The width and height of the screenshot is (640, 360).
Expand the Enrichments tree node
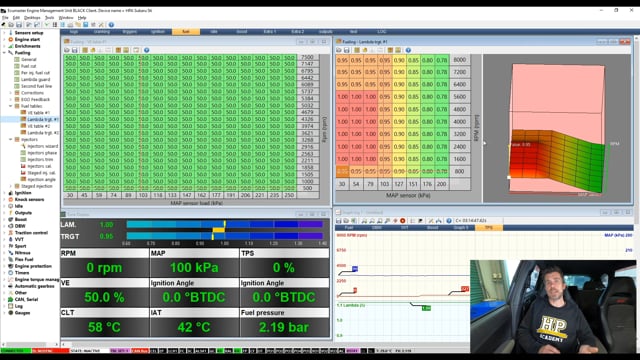[x=4, y=46]
